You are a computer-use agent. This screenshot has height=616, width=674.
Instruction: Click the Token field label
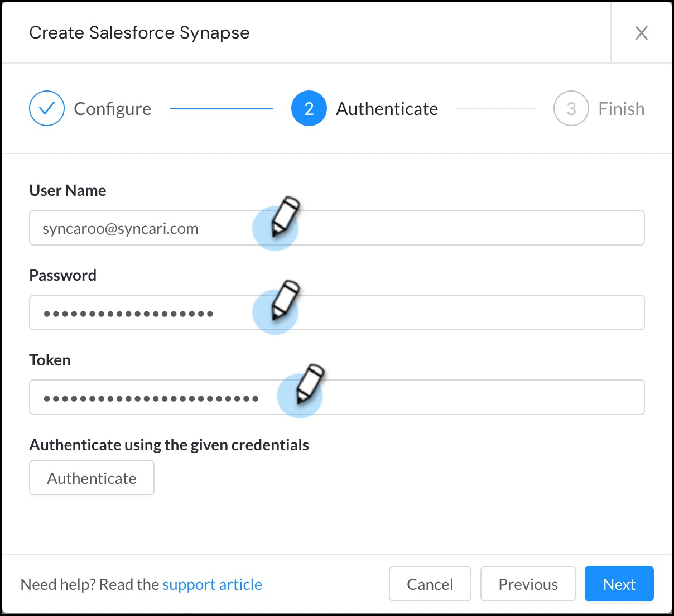pos(50,360)
